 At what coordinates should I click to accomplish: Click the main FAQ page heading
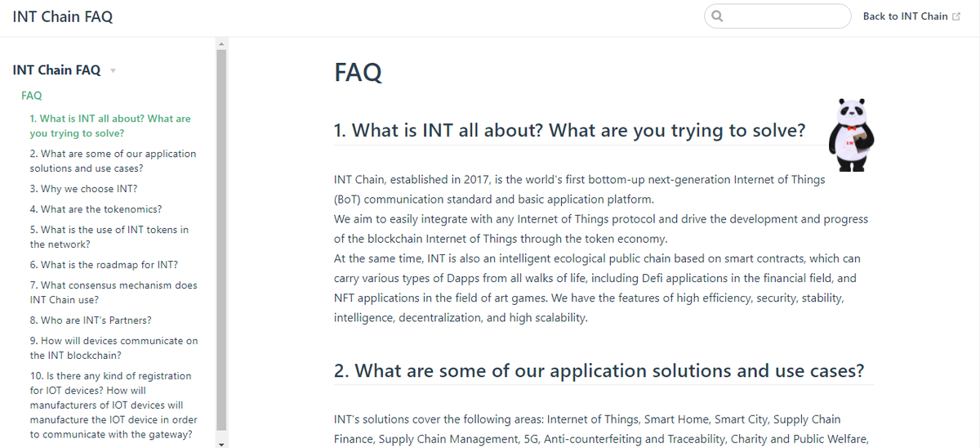pyautogui.click(x=358, y=72)
